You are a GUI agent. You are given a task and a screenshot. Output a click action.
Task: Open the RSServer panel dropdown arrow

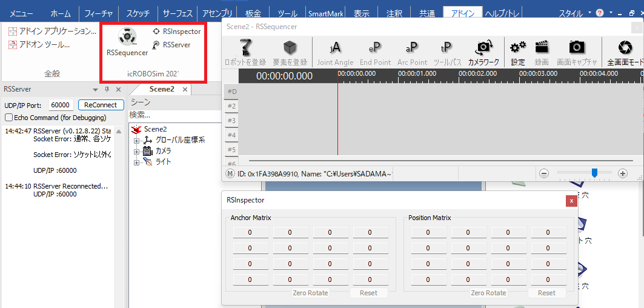95,90
